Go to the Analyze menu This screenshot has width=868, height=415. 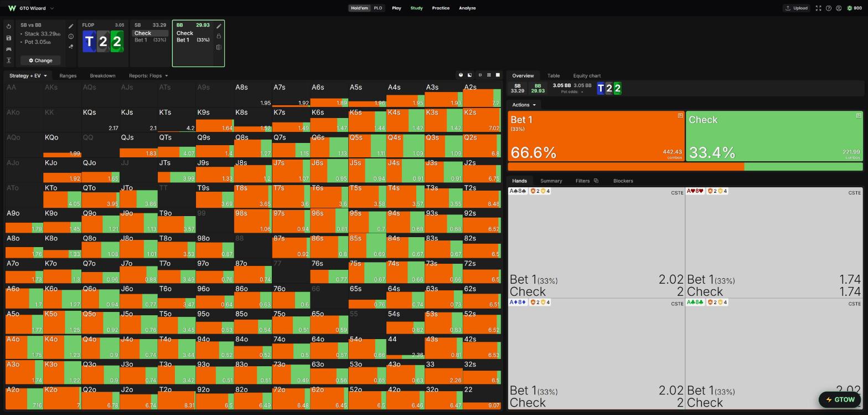pos(467,8)
